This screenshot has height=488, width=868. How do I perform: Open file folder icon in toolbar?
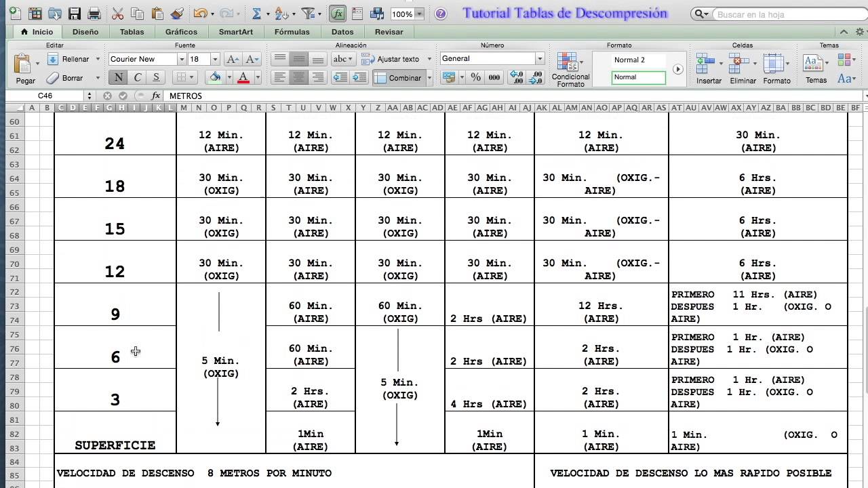pos(55,14)
